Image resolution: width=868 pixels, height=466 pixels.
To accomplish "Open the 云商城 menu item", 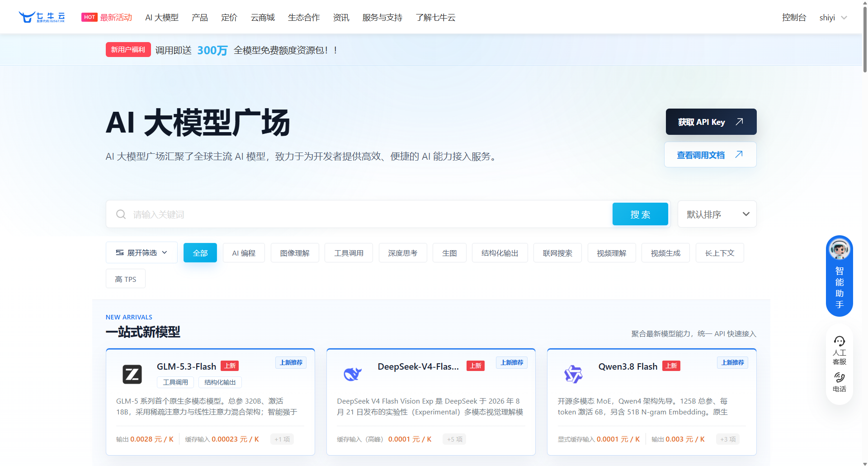I will click(x=263, y=17).
